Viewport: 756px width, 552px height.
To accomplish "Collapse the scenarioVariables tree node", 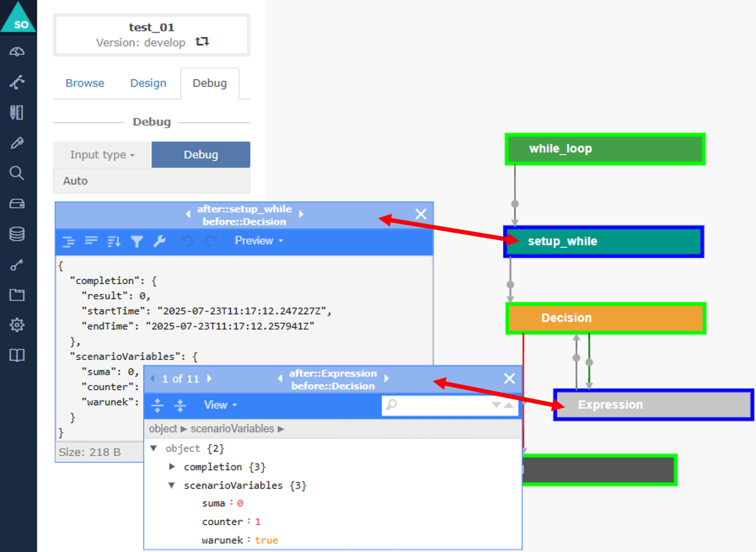I will [x=171, y=485].
